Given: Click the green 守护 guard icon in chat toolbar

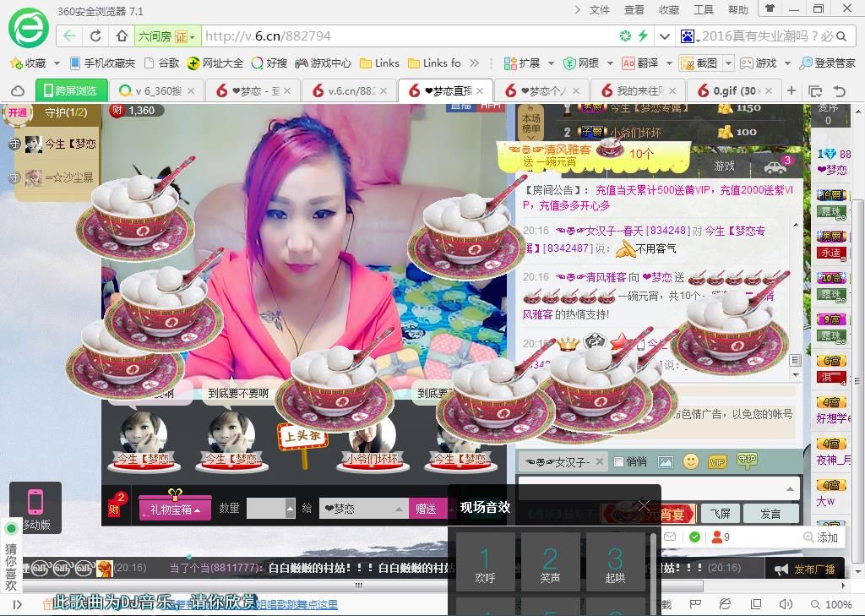Looking at the screenshot, I should (x=747, y=461).
